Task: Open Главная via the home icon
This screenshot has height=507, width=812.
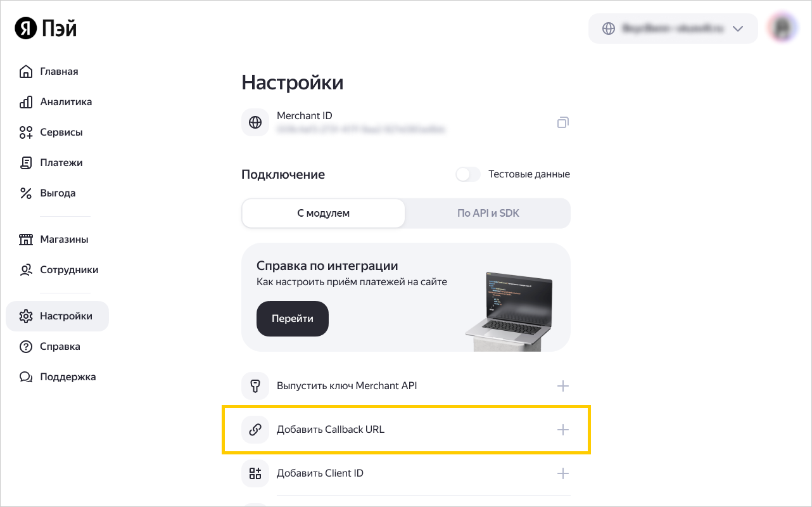Action: click(x=26, y=71)
